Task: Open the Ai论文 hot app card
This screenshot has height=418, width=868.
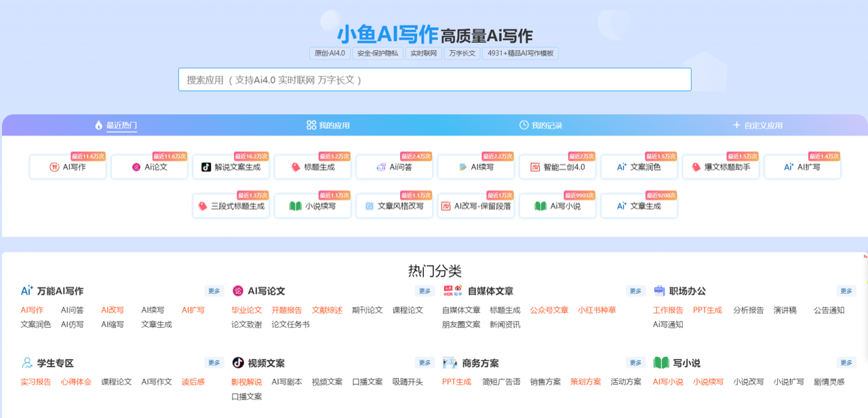Action: 149,167
